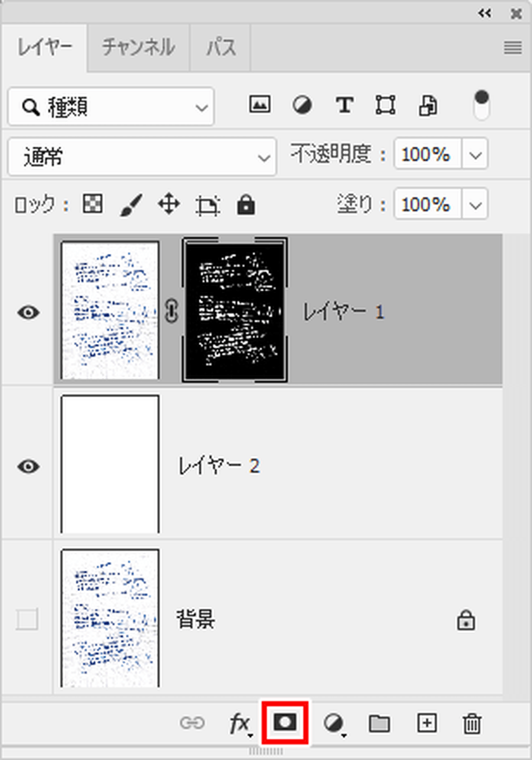Click the Add layer mask icon
Image resolution: width=532 pixels, height=760 pixels.
click(286, 722)
